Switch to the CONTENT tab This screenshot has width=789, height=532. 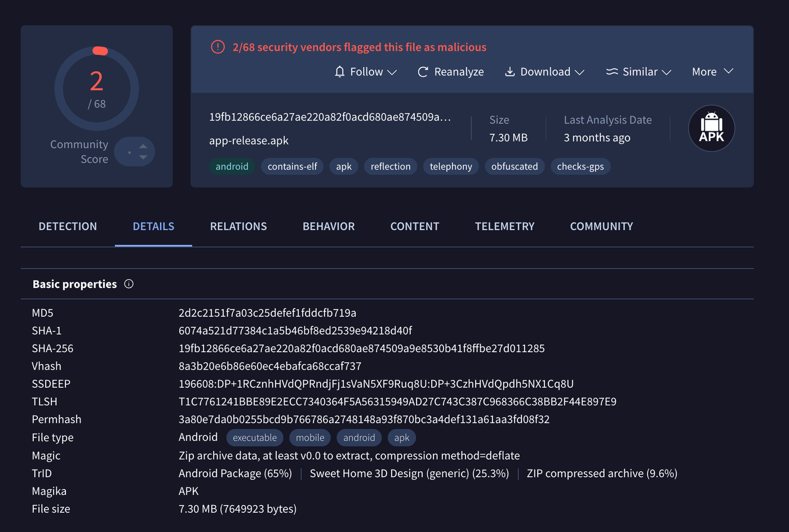pos(415,226)
